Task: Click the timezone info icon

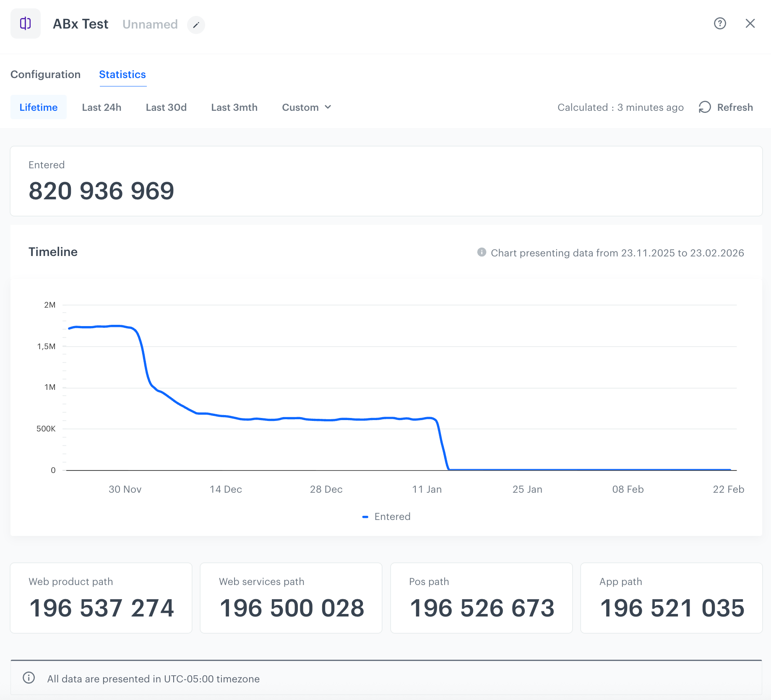Action: click(29, 678)
